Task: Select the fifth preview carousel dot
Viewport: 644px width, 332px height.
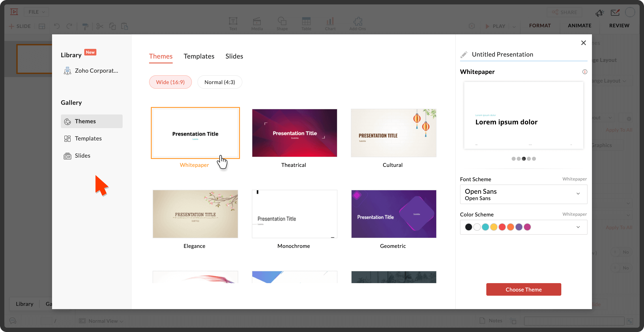Action: tap(534, 159)
